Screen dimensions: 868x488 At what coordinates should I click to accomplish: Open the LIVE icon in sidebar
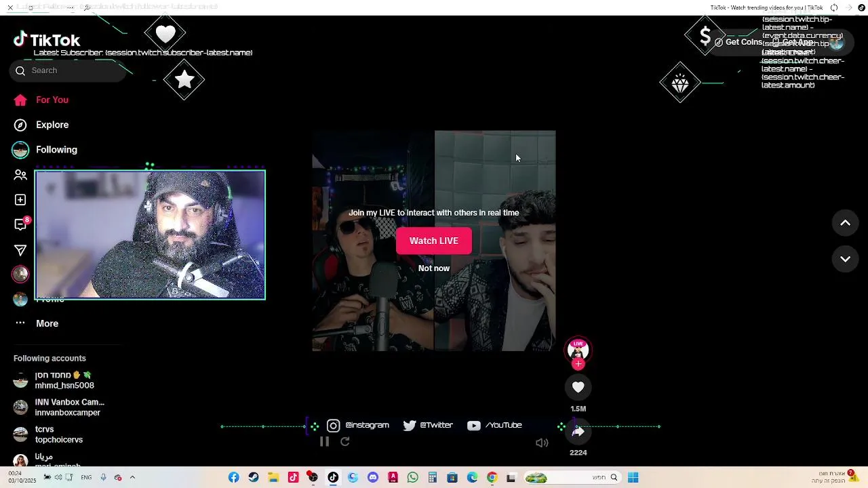coord(20,274)
